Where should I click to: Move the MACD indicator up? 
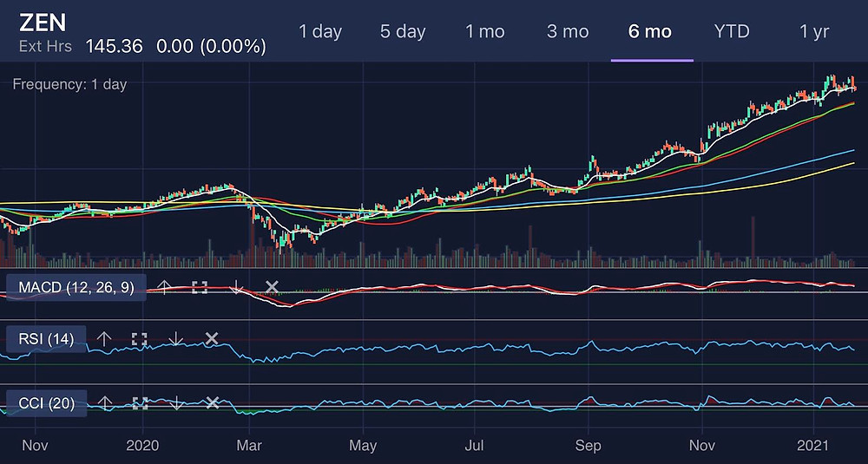click(163, 287)
